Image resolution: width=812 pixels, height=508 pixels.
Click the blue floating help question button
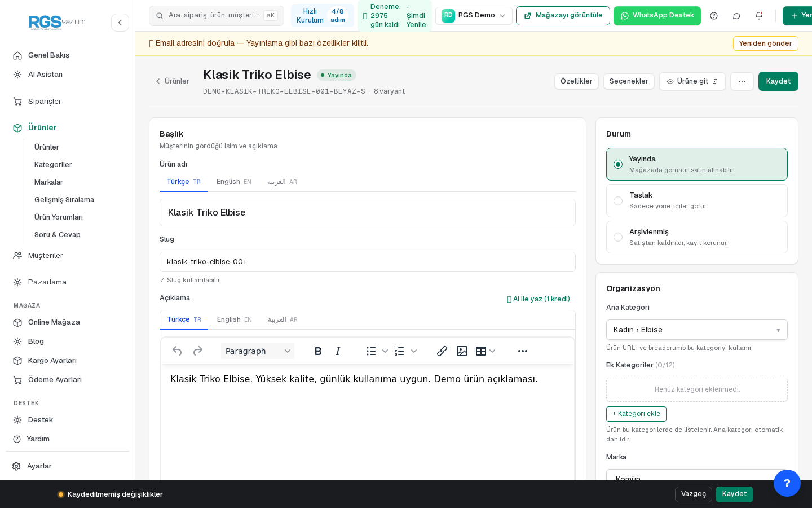pyautogui.click(x=787, y=483)
